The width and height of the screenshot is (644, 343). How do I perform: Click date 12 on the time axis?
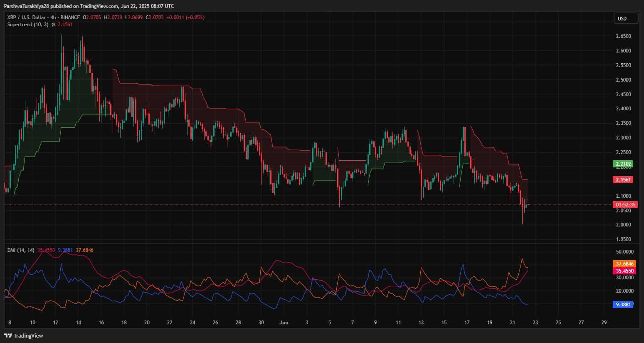coord(56,323)
